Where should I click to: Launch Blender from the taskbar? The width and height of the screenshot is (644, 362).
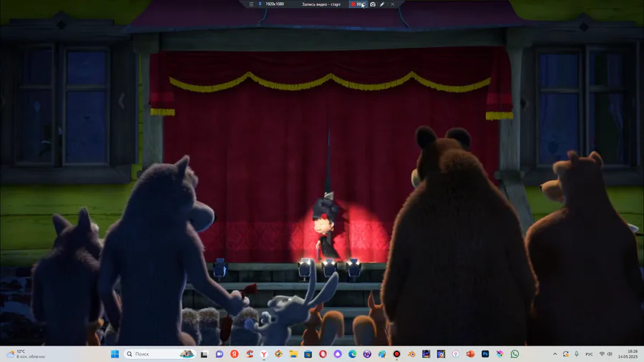click(411, 354)
